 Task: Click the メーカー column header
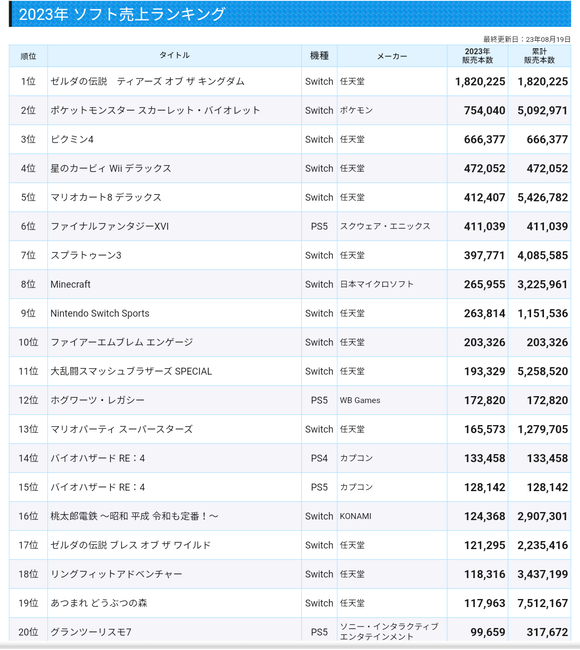tap(392, 56)
